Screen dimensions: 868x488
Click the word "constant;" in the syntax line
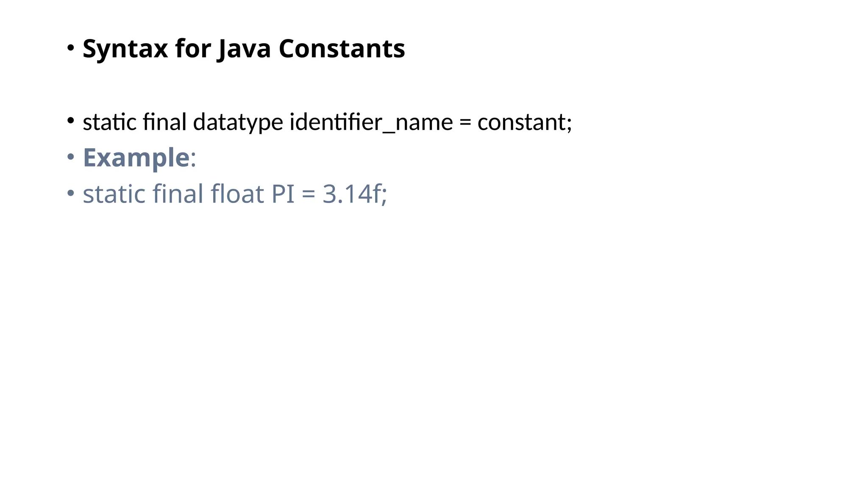click(x=525, y=122)
